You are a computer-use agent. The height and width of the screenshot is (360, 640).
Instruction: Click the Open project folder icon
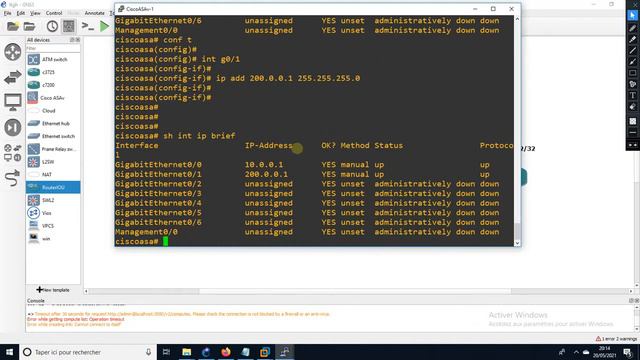[x=29, y=27]
